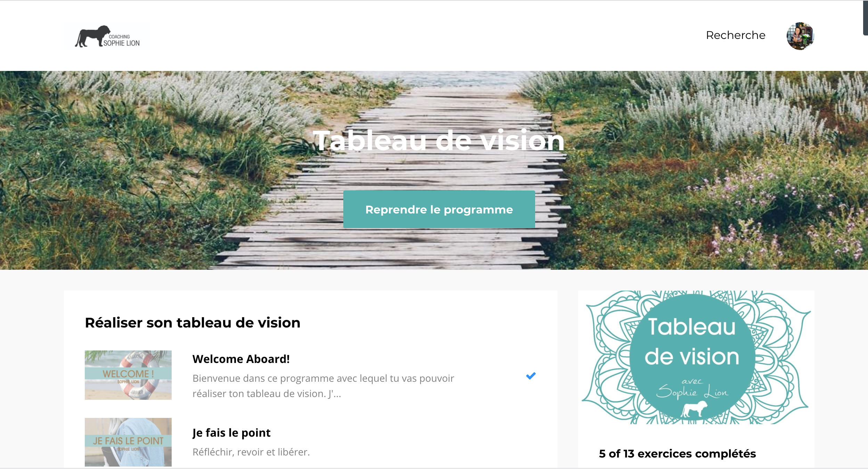Click the white lion icon in mandala

point(694,409)
